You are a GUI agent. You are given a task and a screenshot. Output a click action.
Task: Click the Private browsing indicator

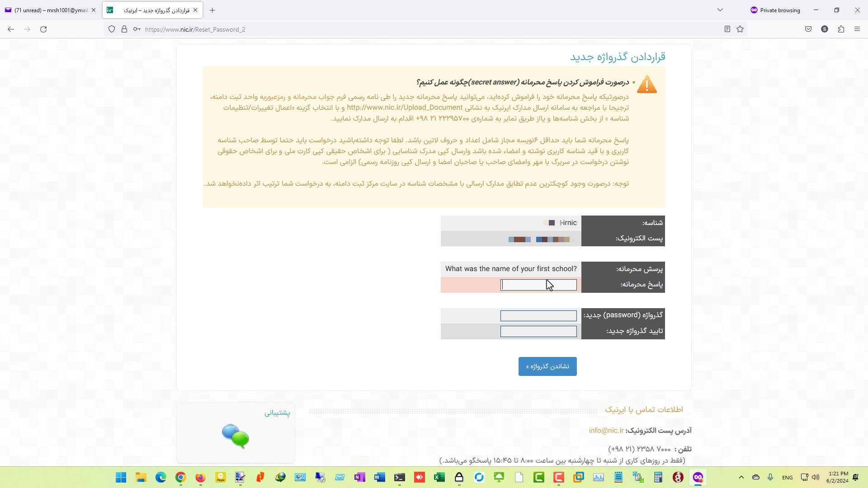click(775, 10)
